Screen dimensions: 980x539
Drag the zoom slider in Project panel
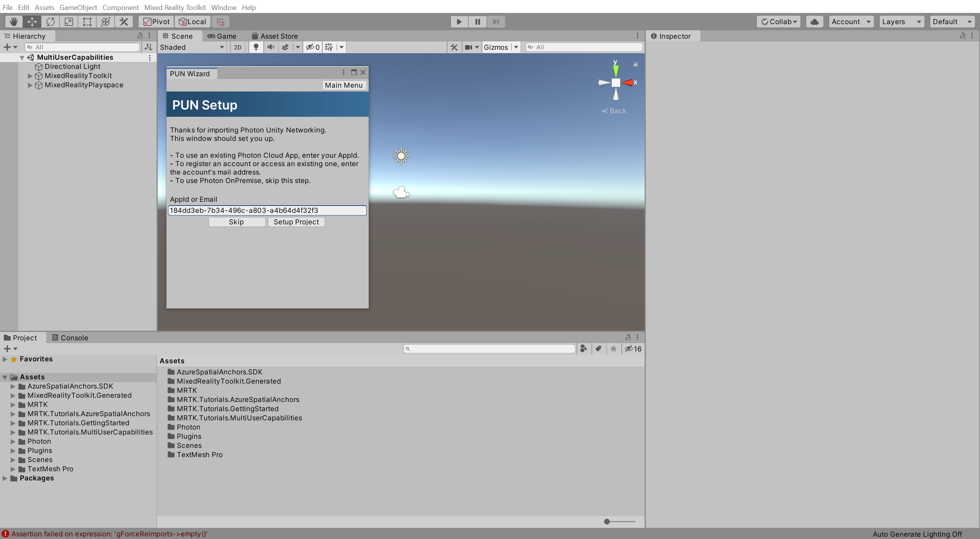[606, 521]
